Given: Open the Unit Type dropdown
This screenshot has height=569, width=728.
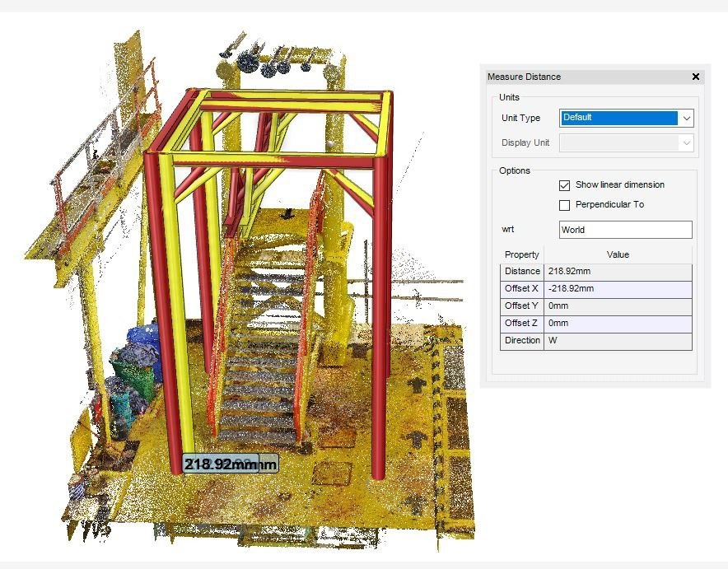Looking at the screenshot, I should pyautogui.click(x=686, y=118).
